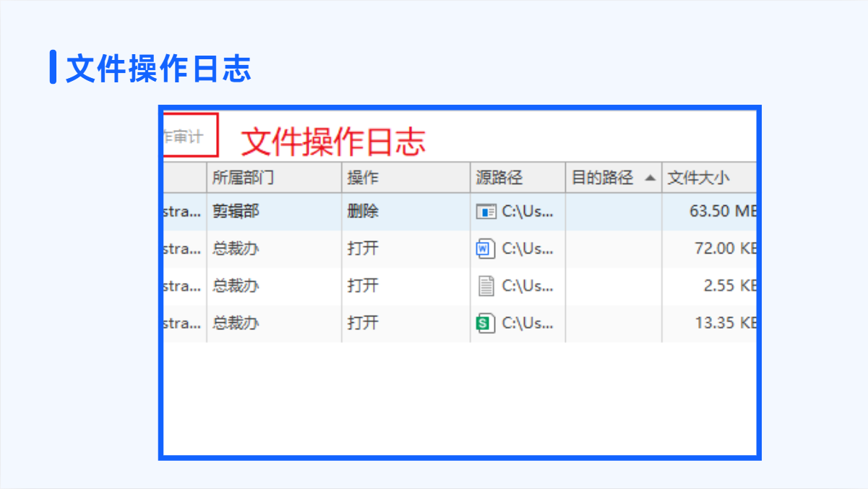Click the C:\Us... path beside the Word icon

[x=528, y=249]
